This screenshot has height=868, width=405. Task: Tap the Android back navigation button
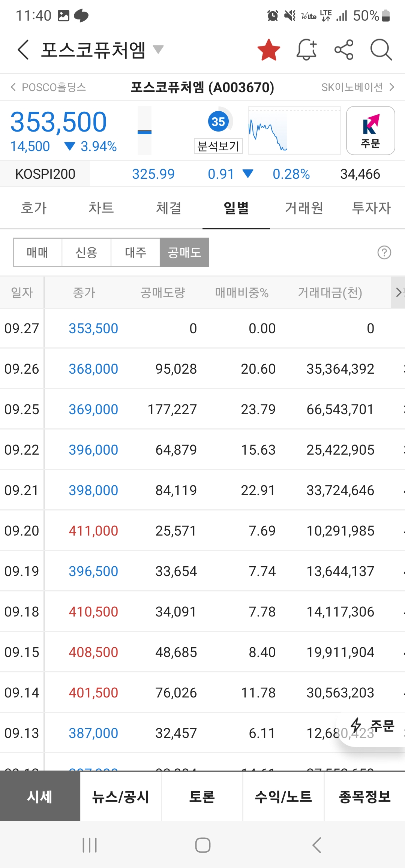317,845
